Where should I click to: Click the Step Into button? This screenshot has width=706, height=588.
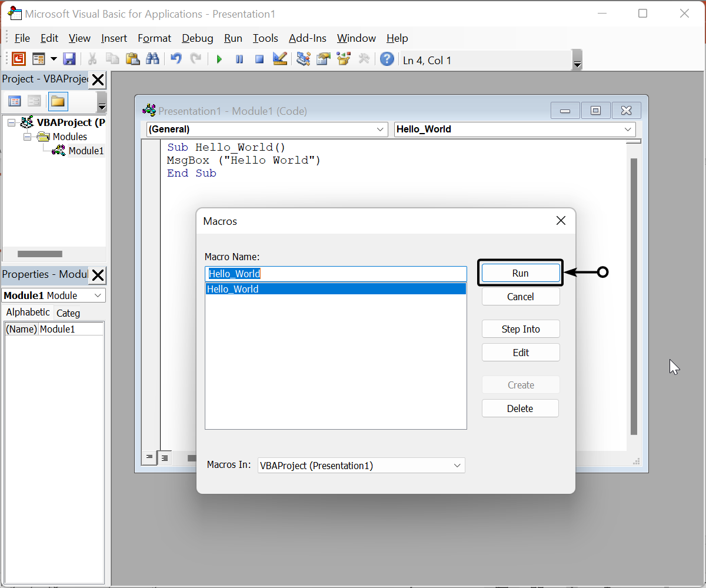[520, 329]
